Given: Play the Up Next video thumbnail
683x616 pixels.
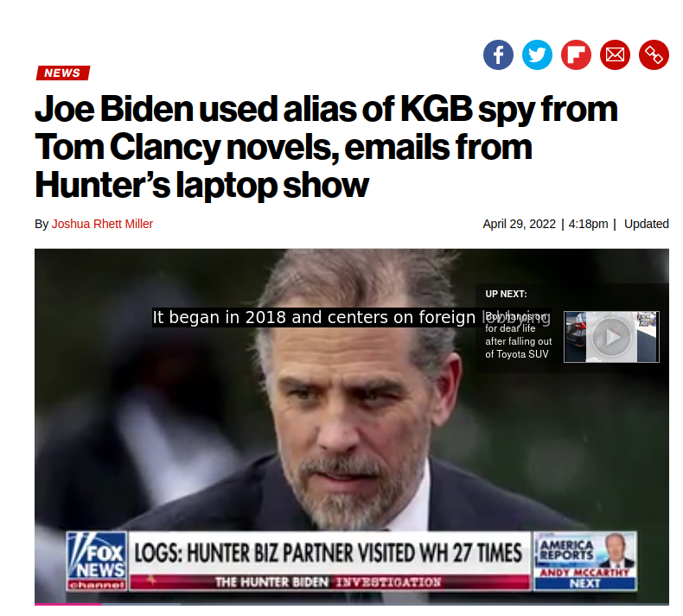Looking at the screenshot, I should pyautogui.click(x=611, y=337).
